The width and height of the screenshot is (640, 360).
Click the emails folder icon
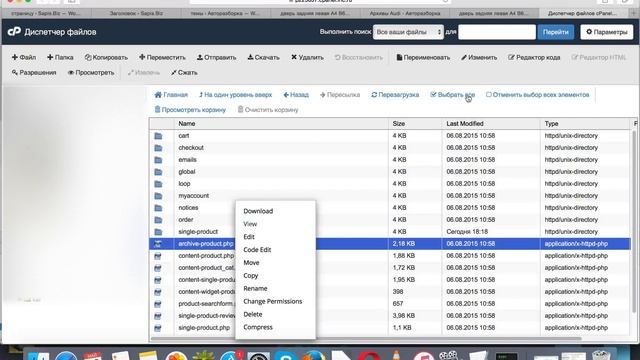click(158, 160)
